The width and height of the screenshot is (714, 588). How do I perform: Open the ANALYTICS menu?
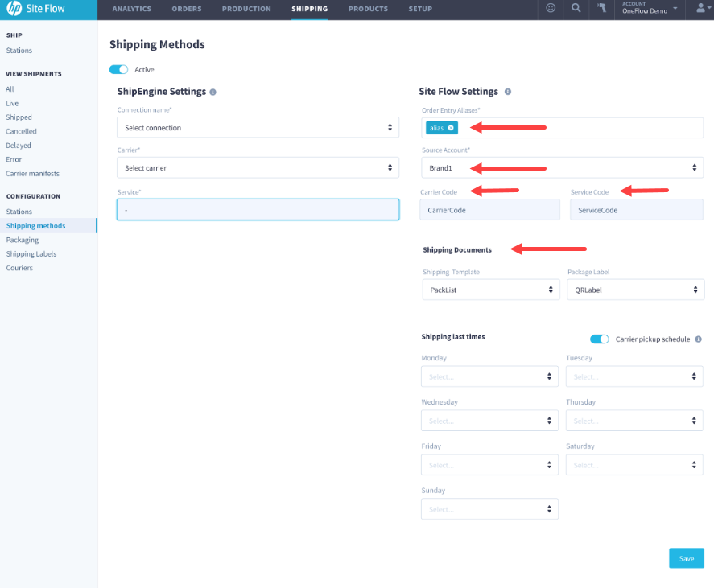(131, 9)
